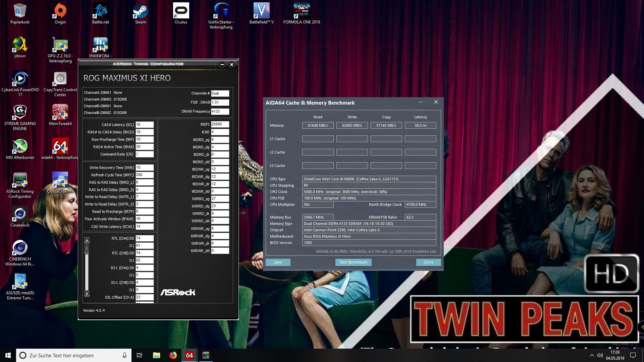Viewport: 644px width, 362px height.
Task: Click the CAS Write Latency (tCWL) field
Action: coord(145,227)
